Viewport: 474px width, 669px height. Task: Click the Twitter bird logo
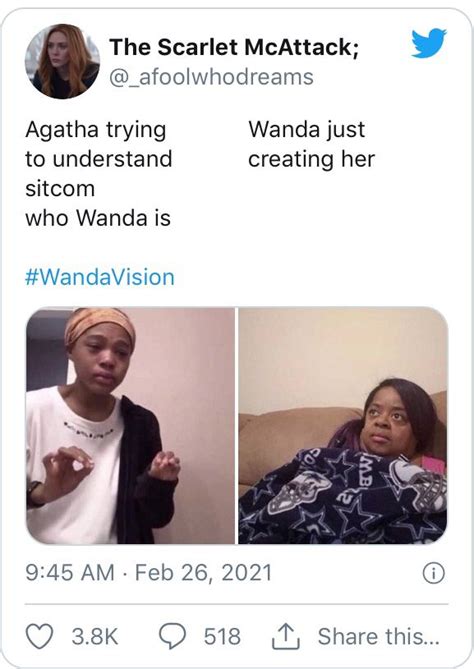429,43
